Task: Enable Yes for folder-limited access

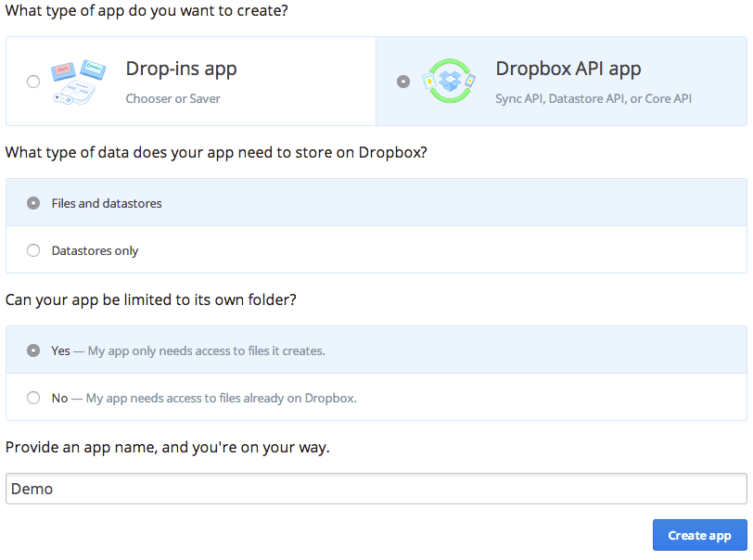Action: pos(33,350)
